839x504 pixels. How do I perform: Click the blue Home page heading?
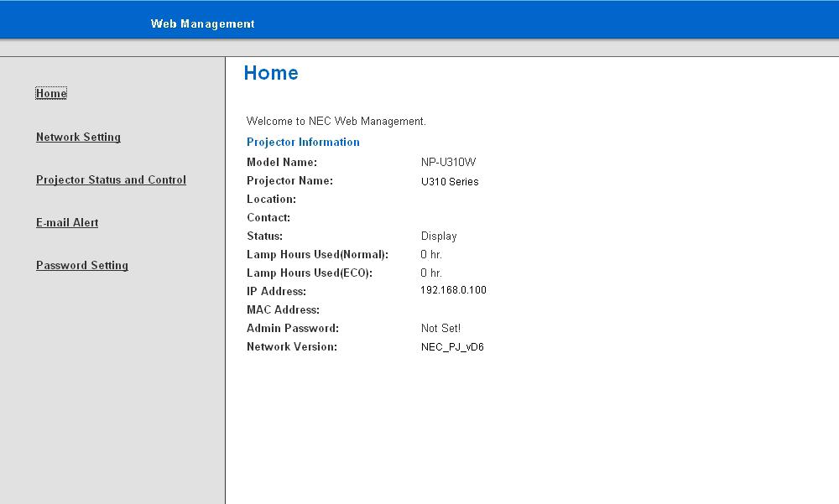[x=271, y=73]
